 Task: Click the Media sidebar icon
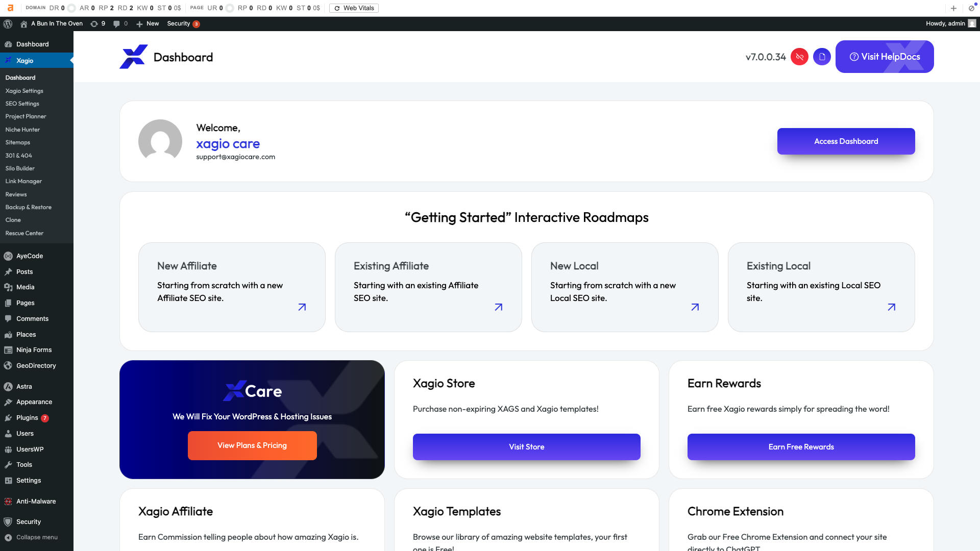pos(8,287)
